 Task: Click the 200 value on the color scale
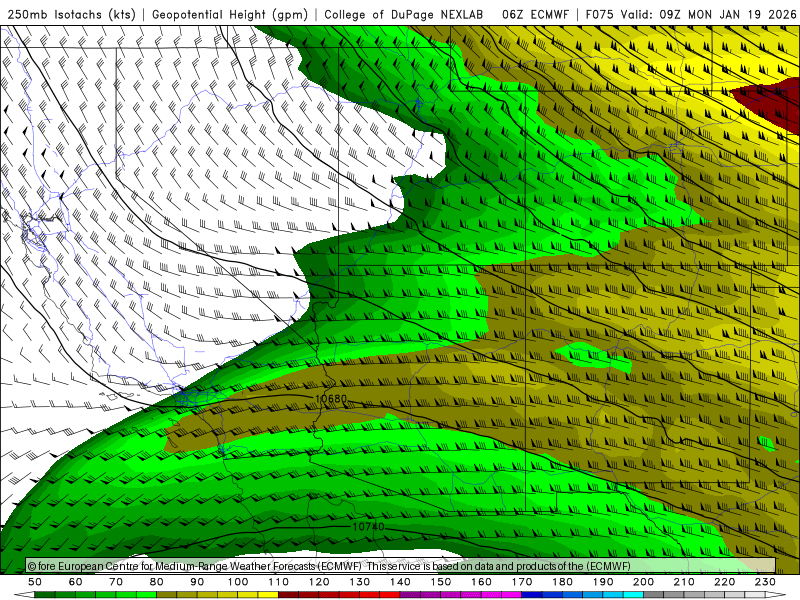pyautogui.click(x=643, y=582)
